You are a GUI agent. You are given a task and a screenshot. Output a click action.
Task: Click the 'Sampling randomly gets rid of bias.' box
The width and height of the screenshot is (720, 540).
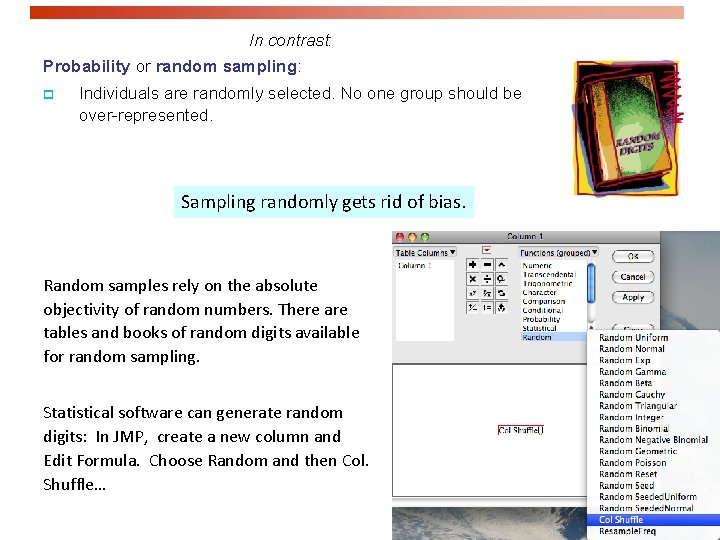[x=324, y=202]
